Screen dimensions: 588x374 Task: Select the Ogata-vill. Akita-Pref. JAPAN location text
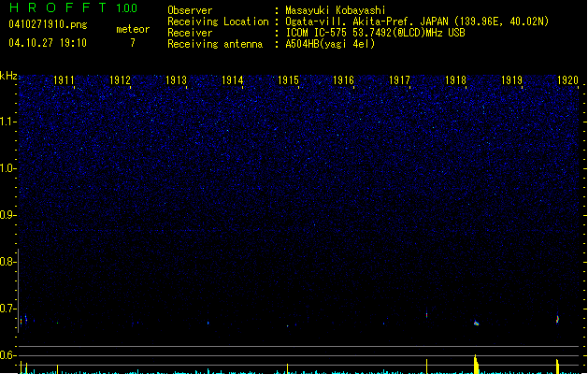point(417,22)
